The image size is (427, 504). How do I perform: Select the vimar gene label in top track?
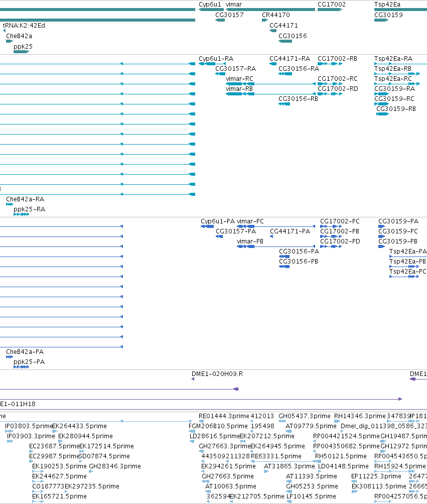234,5
